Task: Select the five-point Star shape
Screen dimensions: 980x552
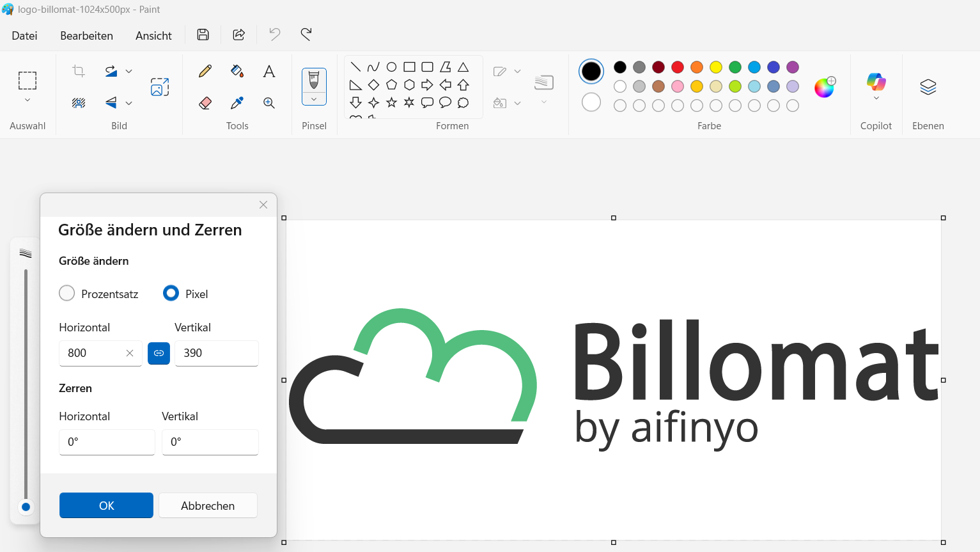Action: click(392, 102)
